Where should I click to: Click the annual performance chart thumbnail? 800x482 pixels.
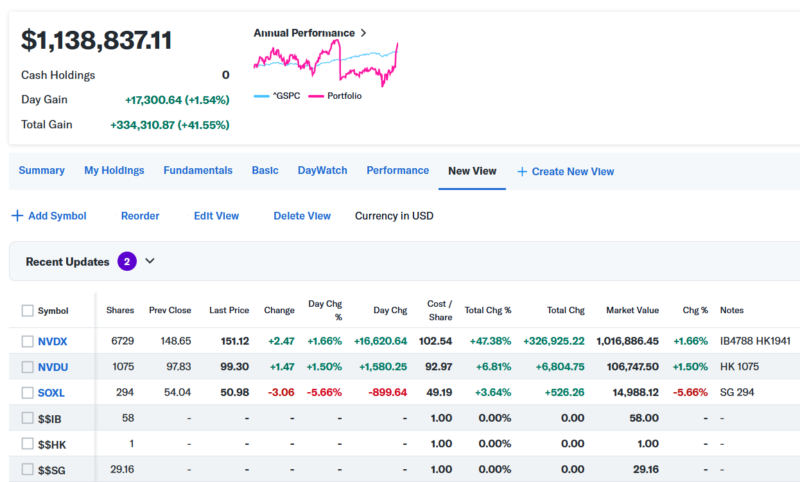[326, 63]
